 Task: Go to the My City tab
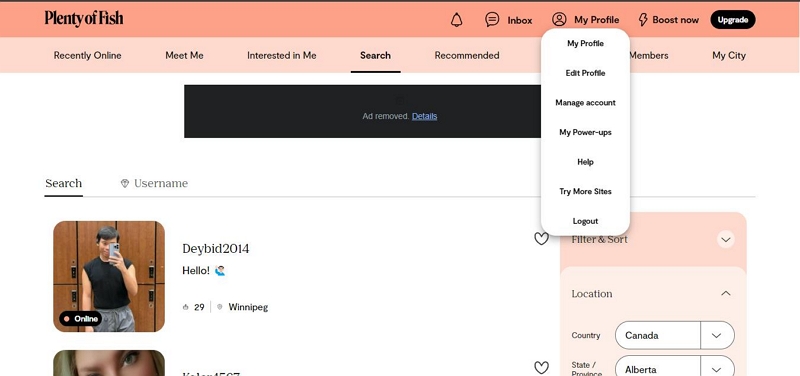(x=729, y=56)
